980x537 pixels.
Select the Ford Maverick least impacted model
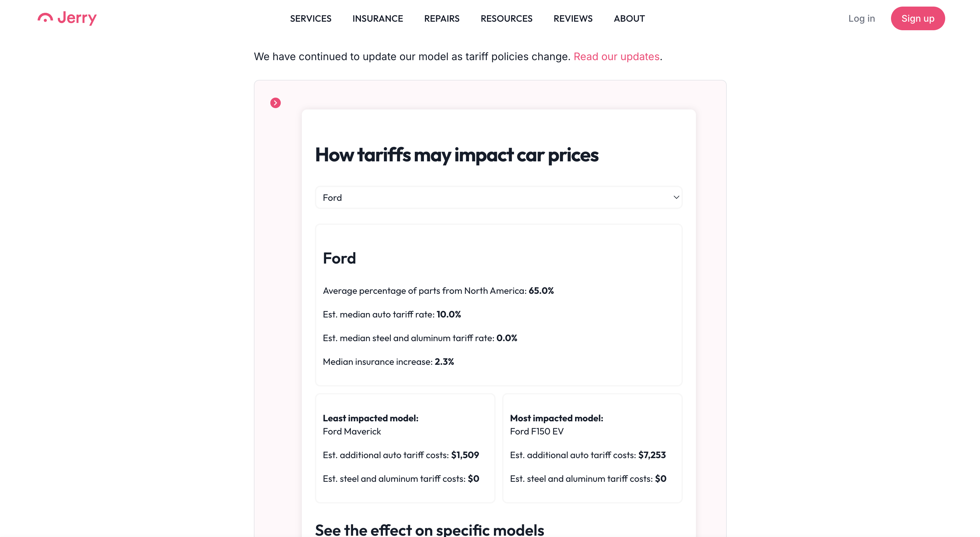[x=352, y=431]
